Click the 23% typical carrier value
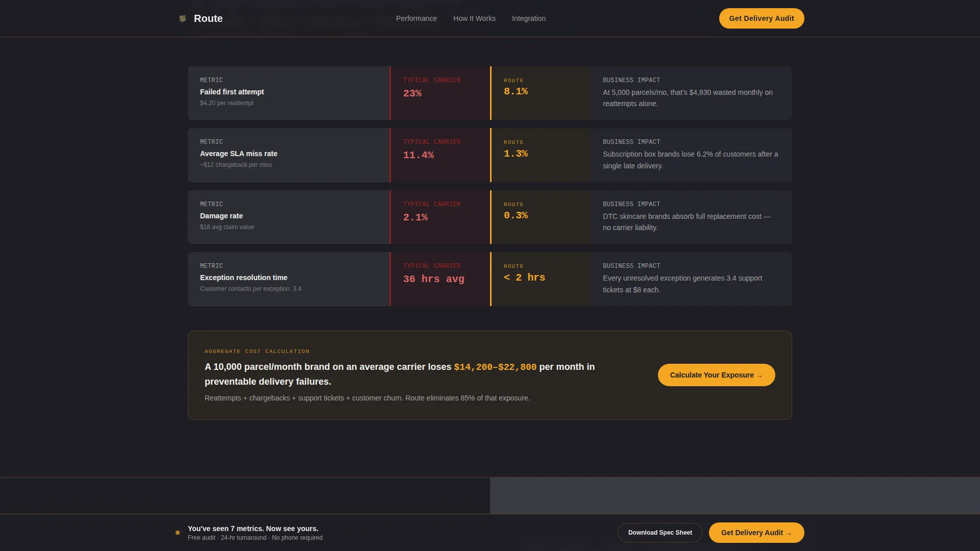The height and width of the screenshot is (551, 980). tap(412, 93)
